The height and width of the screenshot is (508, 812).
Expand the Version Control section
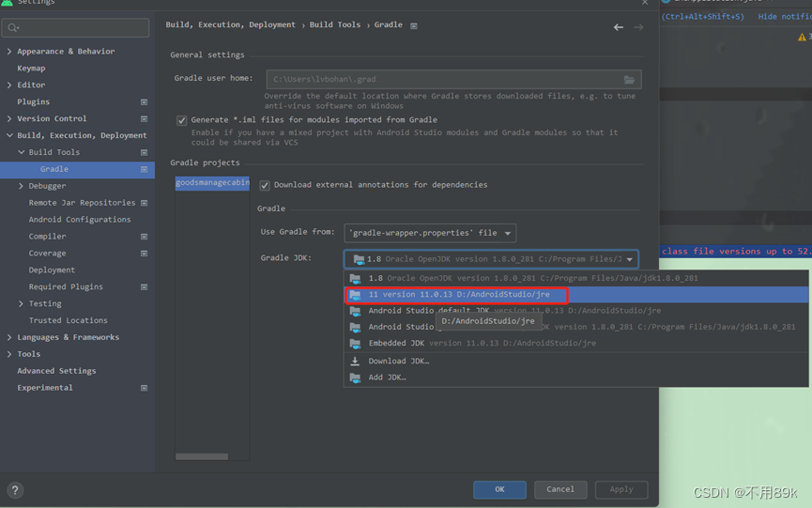(9, 118)
